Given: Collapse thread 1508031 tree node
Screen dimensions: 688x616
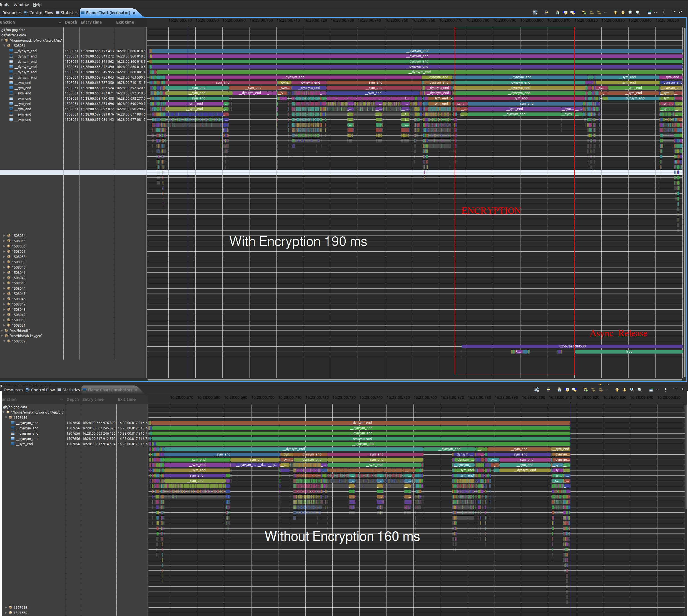Looking at the screenshot, I should [x=4, y=46].
